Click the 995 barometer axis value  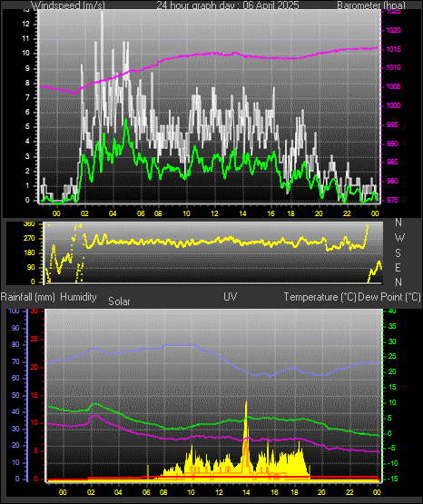click(392, 124)
